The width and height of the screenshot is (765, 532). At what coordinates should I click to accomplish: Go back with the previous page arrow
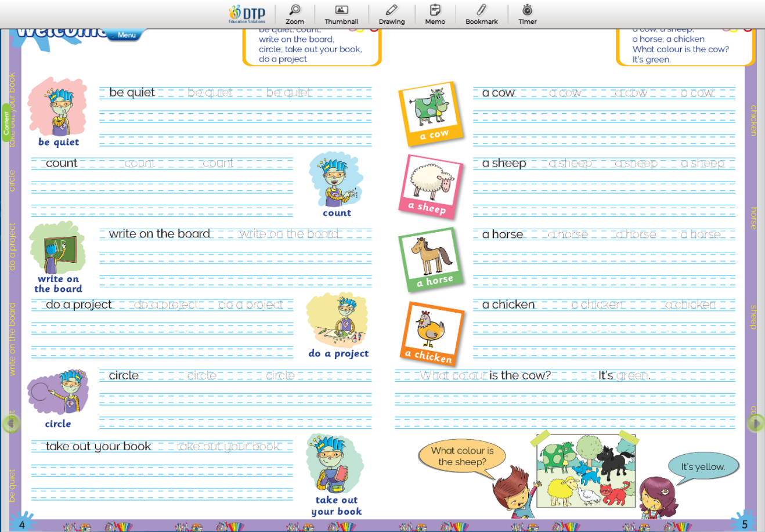[x=10, y=424]
